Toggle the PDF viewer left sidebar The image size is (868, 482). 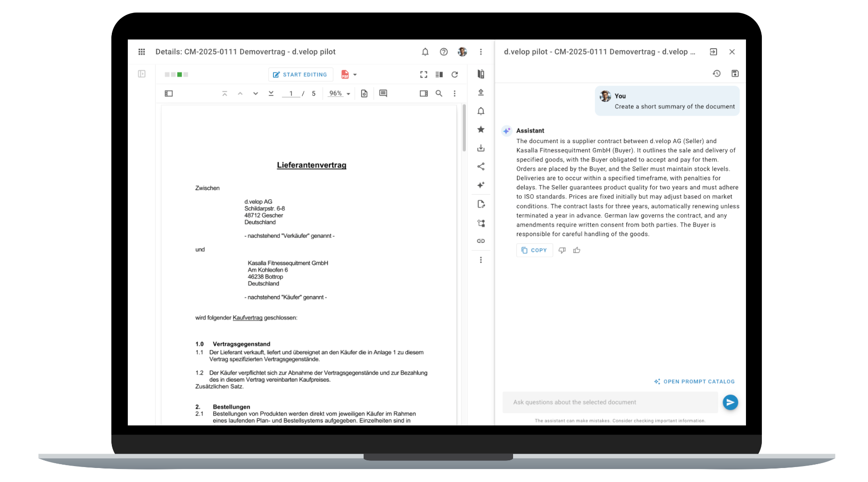[x=169, y=94]
